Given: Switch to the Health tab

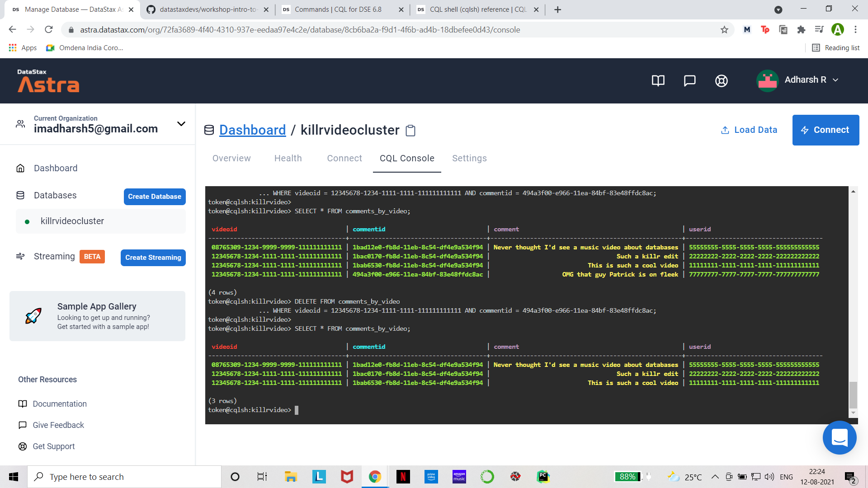Looking at the screenshot, I should coord(288,158).
